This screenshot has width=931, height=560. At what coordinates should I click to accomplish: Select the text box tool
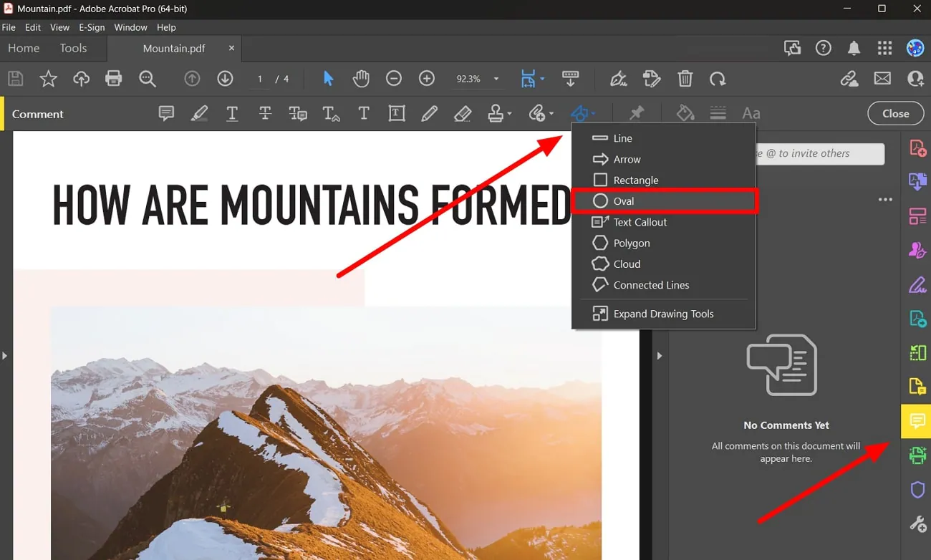coord(397,113)
